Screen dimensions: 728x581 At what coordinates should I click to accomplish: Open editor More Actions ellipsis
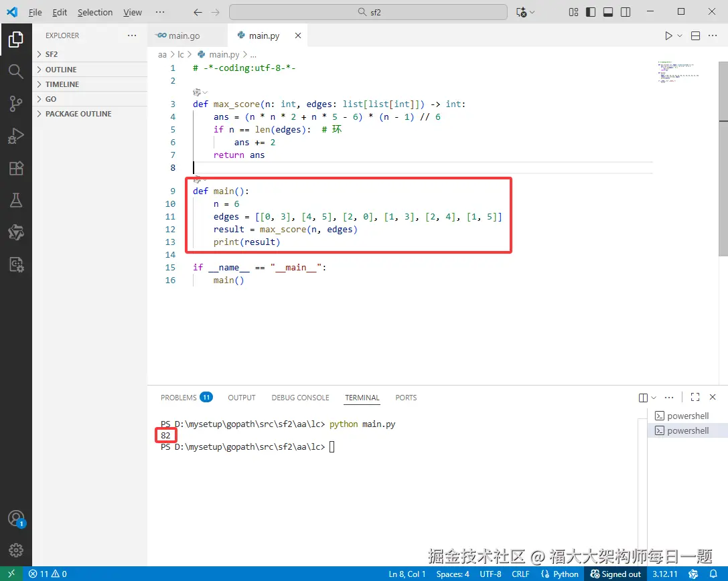(713, 35)
